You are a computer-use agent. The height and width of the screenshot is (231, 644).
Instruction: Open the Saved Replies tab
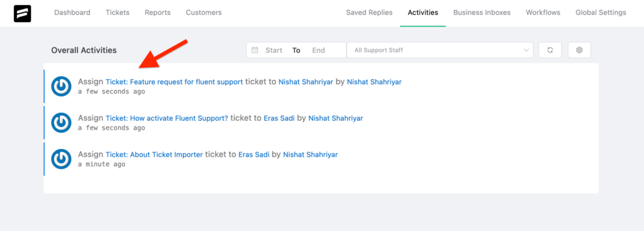[369, 13]
